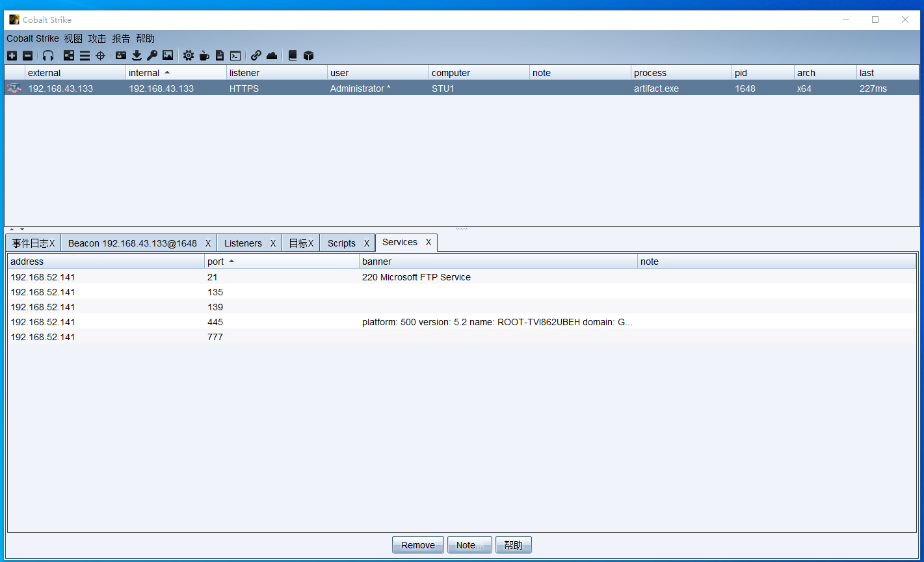Close the Listeners tab
Screen dimensions: 924x562
click(x=273, y=243)
